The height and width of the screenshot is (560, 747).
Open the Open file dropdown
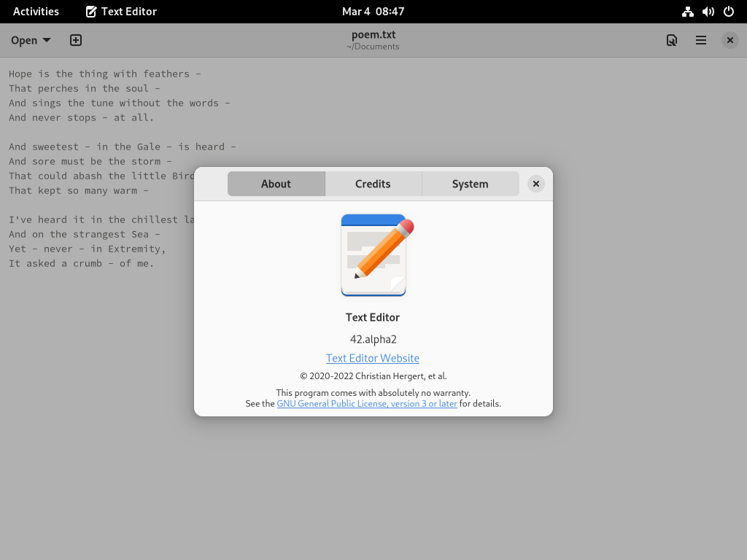31,40
